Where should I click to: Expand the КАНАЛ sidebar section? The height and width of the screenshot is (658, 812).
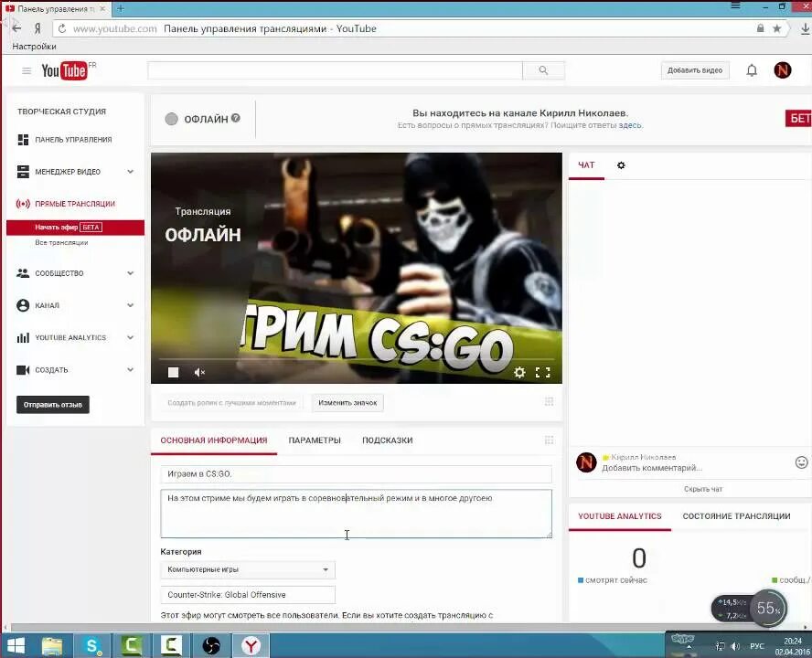click(x=130, y=305)
